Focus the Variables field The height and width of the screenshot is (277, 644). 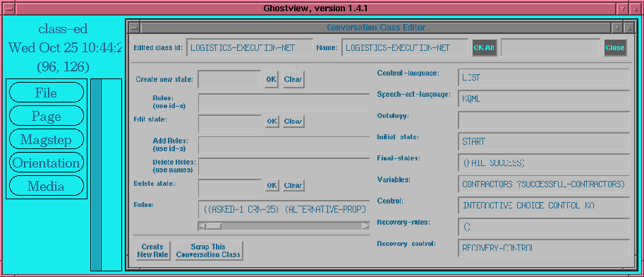click(x=544, y=184)
